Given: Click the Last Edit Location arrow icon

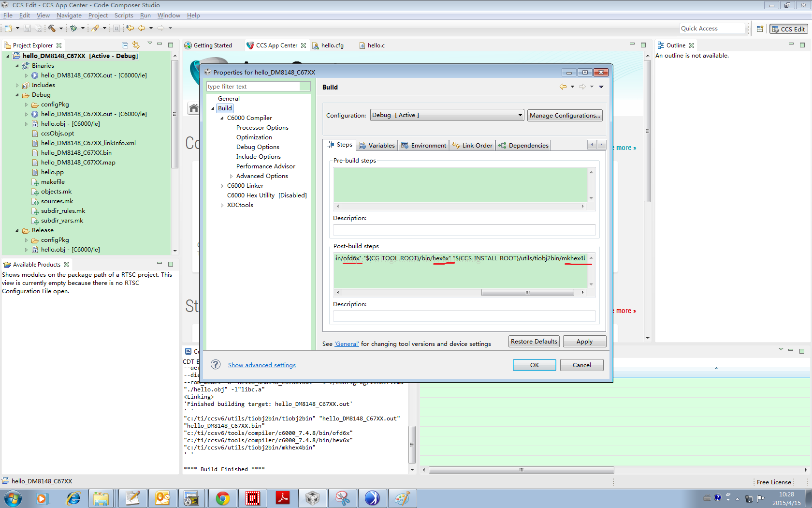Looking at the screenshot, I should (130, 29).
